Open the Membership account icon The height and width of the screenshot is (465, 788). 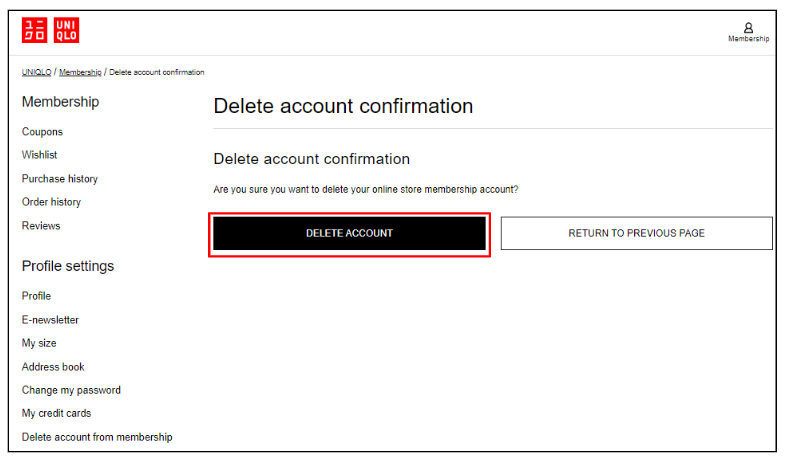coord(748,32)
